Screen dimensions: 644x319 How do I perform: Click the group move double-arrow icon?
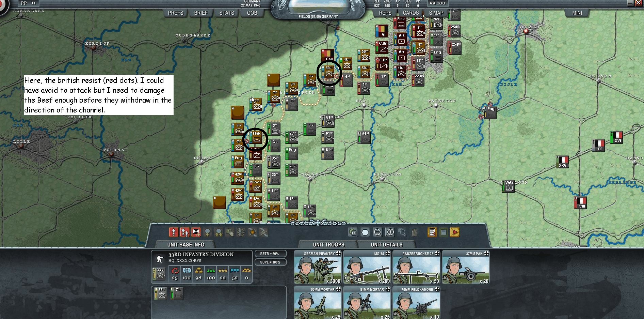coord(185,232)
